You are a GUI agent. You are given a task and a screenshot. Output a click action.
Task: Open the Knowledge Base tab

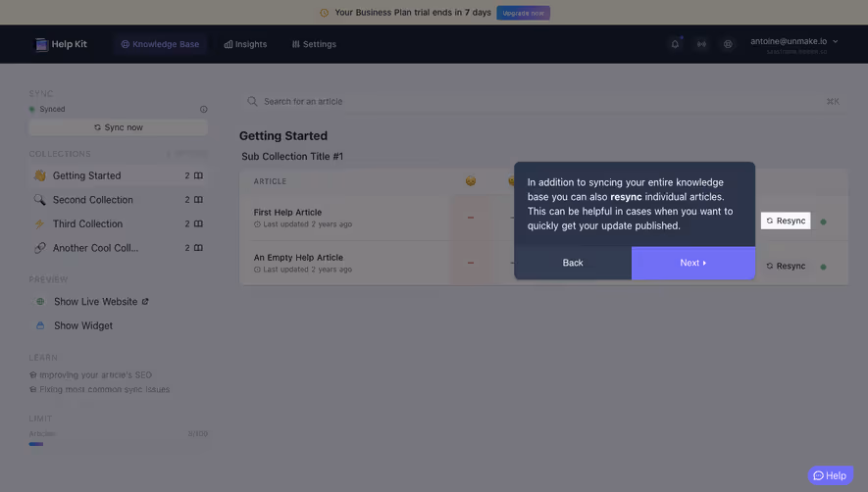(161, 44)
